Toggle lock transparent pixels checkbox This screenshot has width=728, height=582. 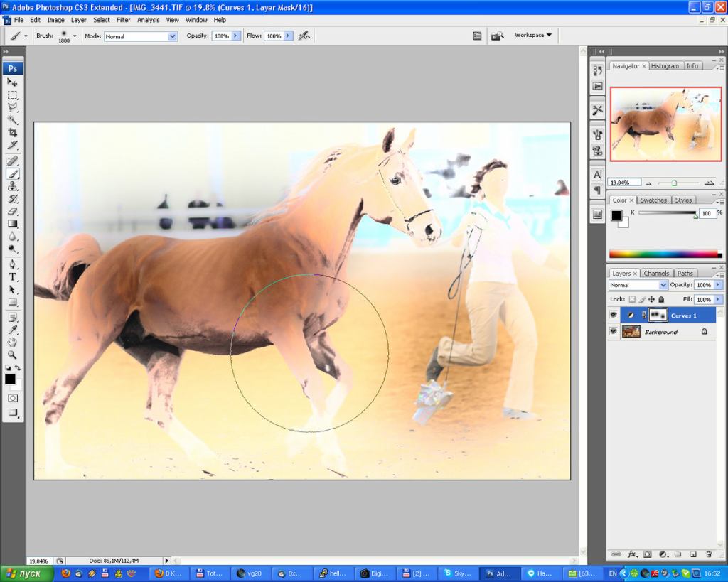[x=632, y=299]
